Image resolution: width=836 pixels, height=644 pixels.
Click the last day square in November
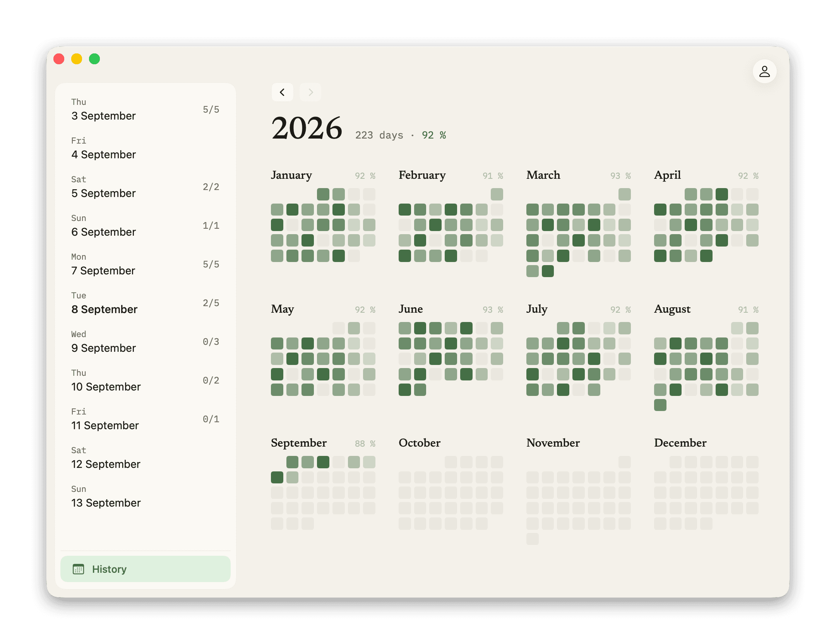pos(533,539)
